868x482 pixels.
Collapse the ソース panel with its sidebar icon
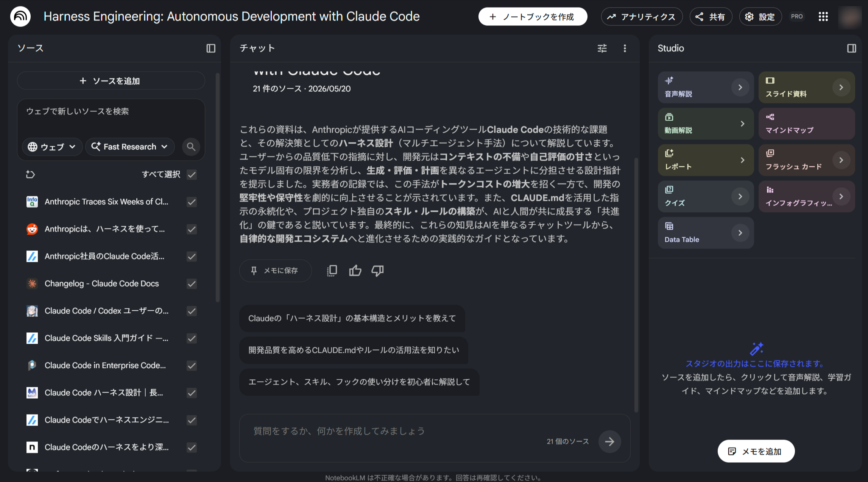point(211,48)
